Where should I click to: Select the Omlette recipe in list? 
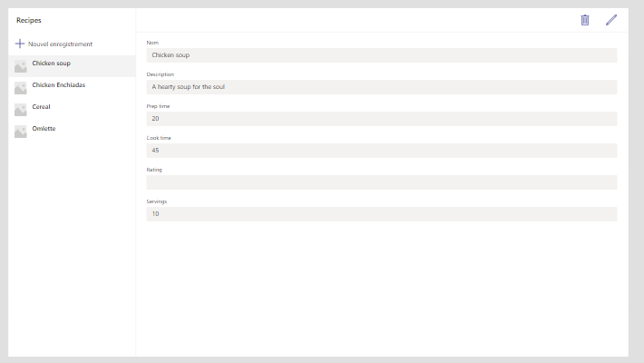(72, 132)
